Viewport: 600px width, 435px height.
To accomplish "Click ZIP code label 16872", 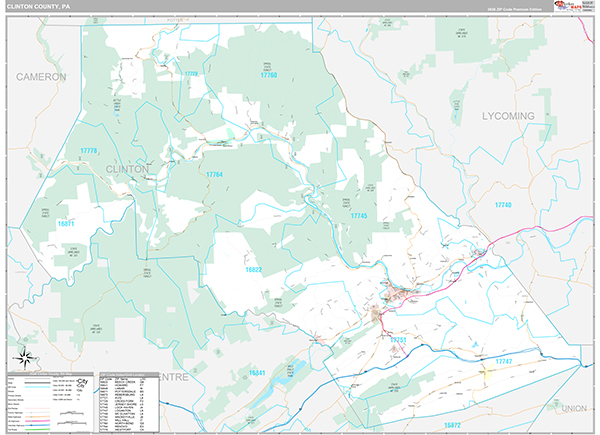I will pyautogui.click(x=452, y=425).
